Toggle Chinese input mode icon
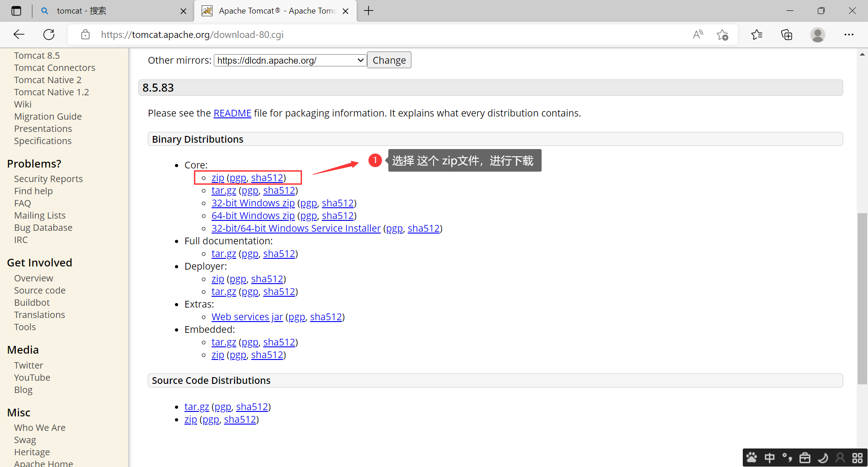This screenshot has width=868, height=467. (769, 458)
